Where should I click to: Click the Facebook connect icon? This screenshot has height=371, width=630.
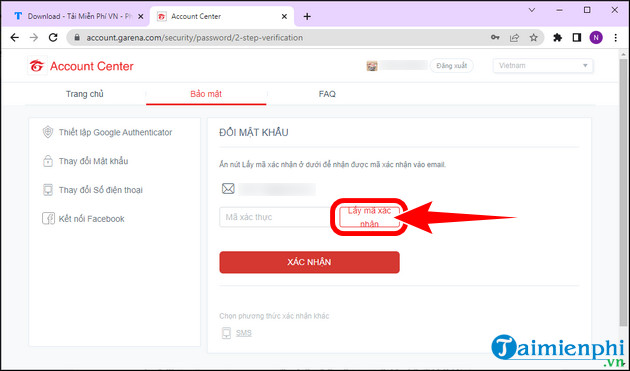48,219
